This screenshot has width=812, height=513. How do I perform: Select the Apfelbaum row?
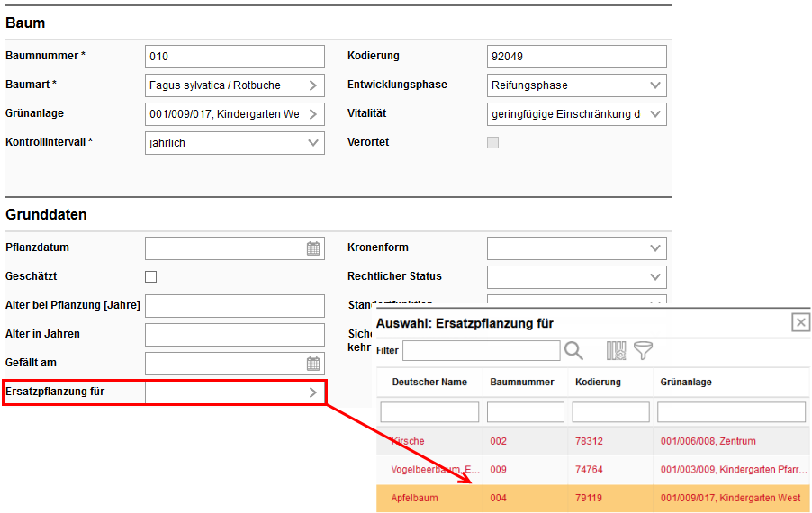[x=593, y=498]
